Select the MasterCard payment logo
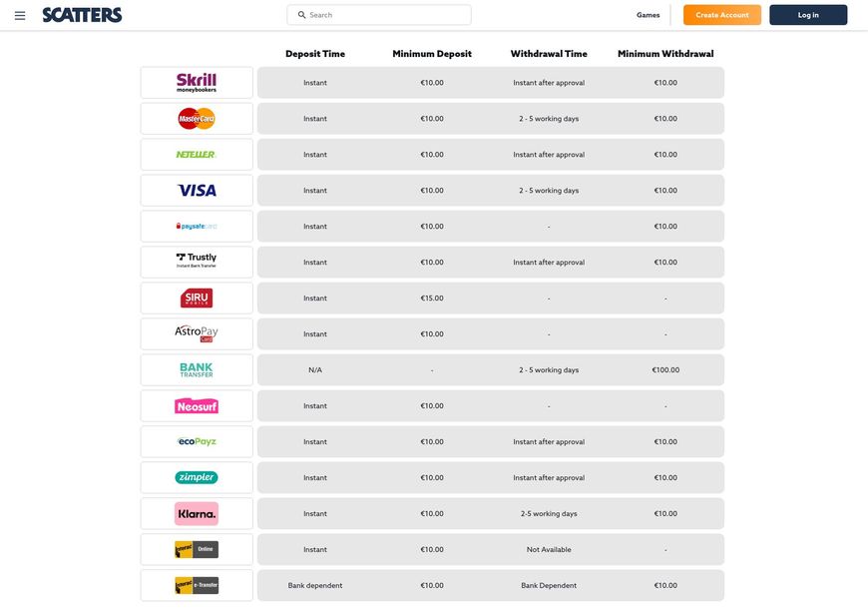 click(197, 119)
